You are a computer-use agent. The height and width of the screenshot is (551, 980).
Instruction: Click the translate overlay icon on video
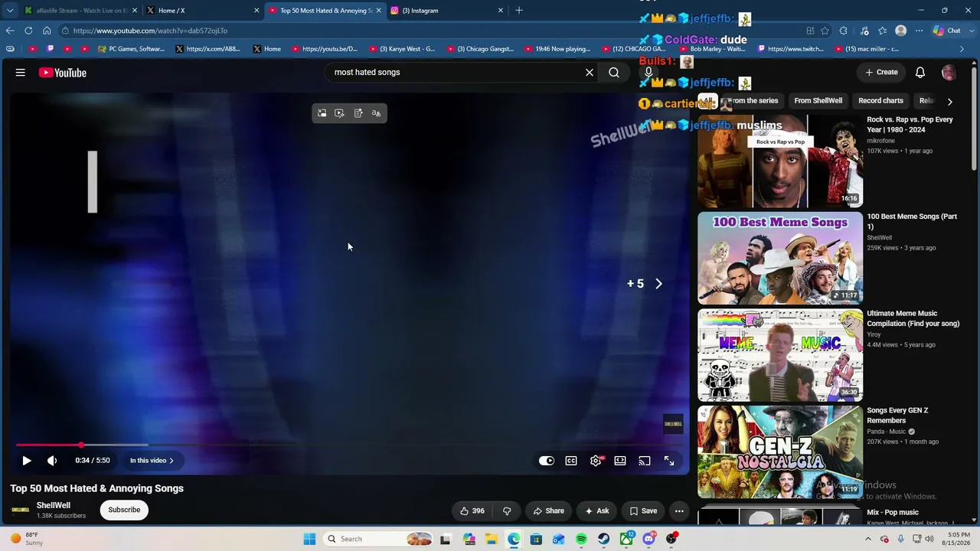(376, 113)
